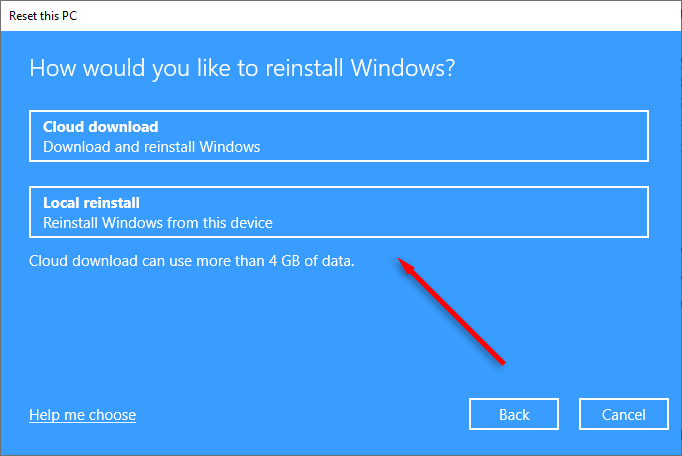
Task: Click the tail end of red arrow
Action: coord(502,361)
